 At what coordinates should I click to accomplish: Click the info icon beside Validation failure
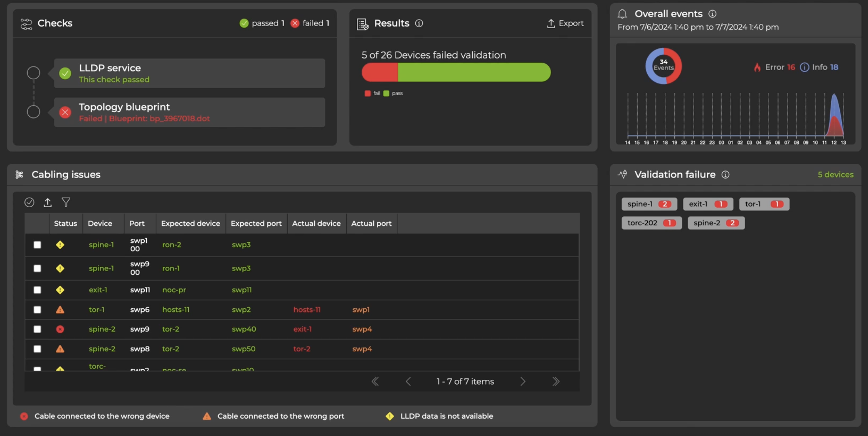click(726, 175)
